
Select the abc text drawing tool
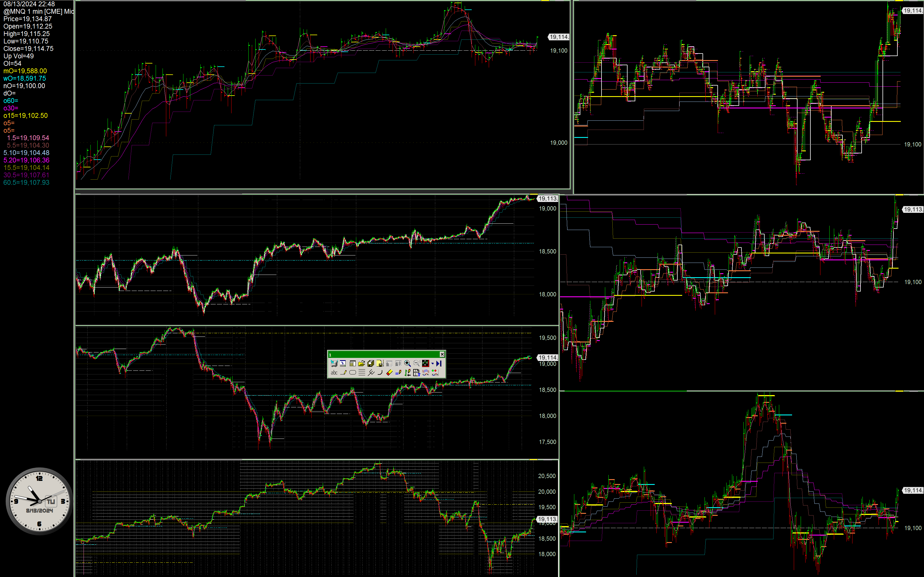point(334,373)
